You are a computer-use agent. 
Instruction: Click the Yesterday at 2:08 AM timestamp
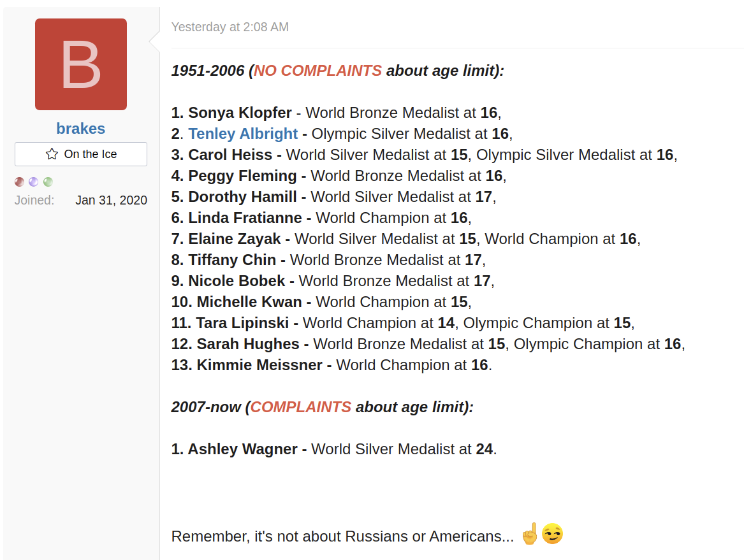(x=230, y=27)
